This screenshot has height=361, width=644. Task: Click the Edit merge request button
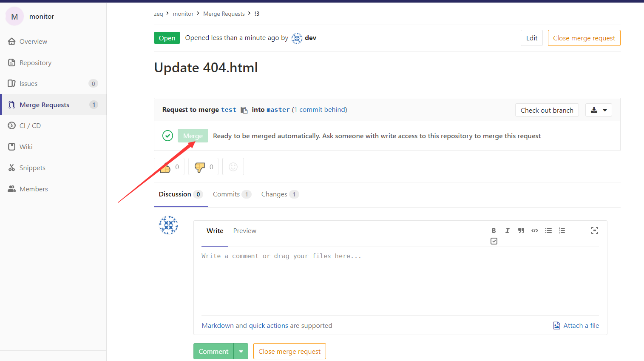click(x=531, y=38)
